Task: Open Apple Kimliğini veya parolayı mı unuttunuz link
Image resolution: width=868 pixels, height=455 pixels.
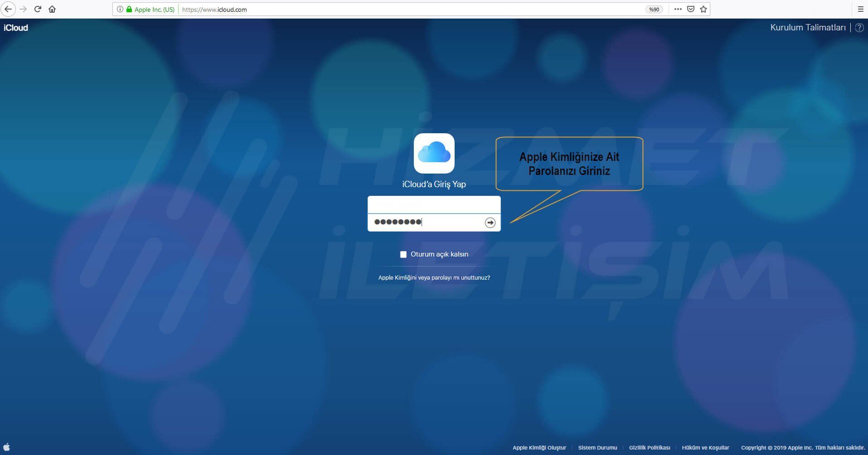Action: pyautogui.click(x=434, y=277)
